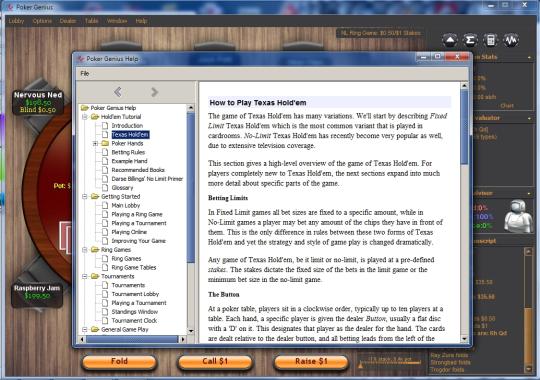The image size is (540, 380).
Task: Open the Ring Game Tables topic
Action: (134, 267)
